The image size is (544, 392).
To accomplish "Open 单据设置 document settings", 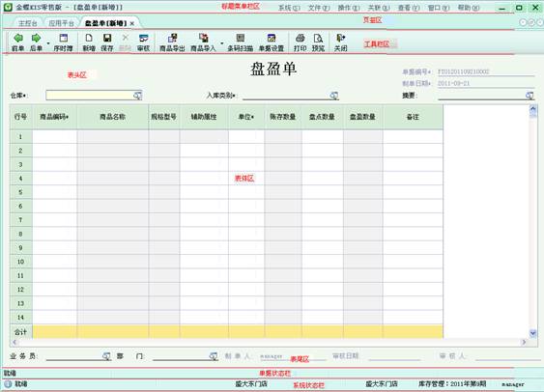I will point(272,42).
